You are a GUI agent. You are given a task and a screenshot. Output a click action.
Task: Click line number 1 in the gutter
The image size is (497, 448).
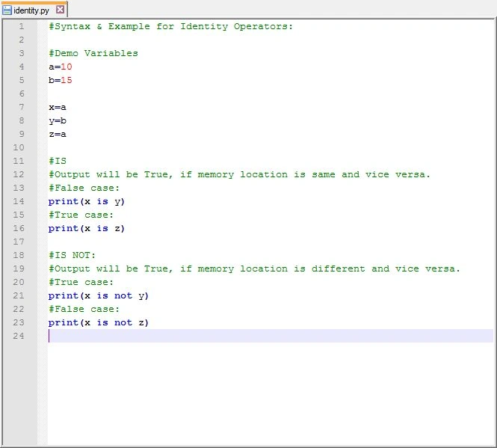point(21,26)
